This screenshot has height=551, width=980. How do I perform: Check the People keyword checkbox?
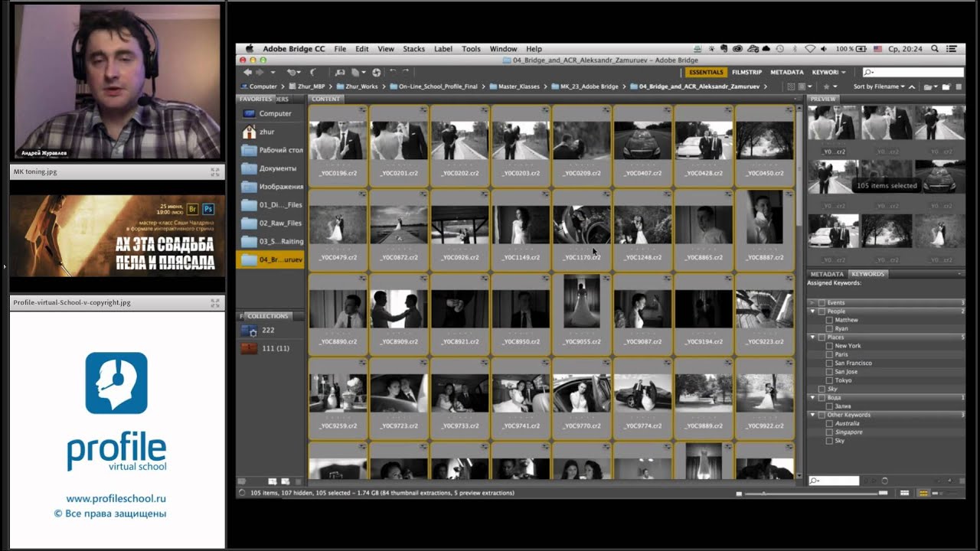pyautogui.click(x=822, y=311)
